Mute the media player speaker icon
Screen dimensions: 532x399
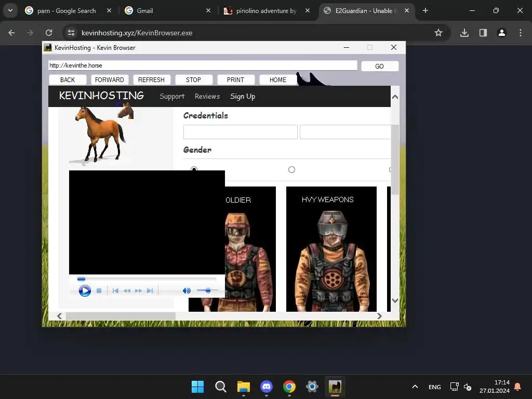point(187,291)
